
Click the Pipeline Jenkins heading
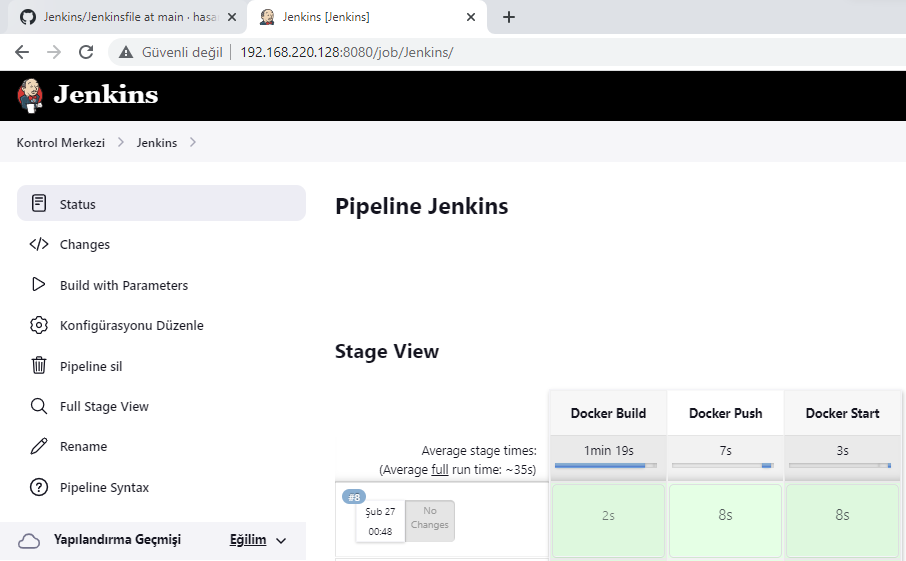pyautogui.click(x=422, y=206)
